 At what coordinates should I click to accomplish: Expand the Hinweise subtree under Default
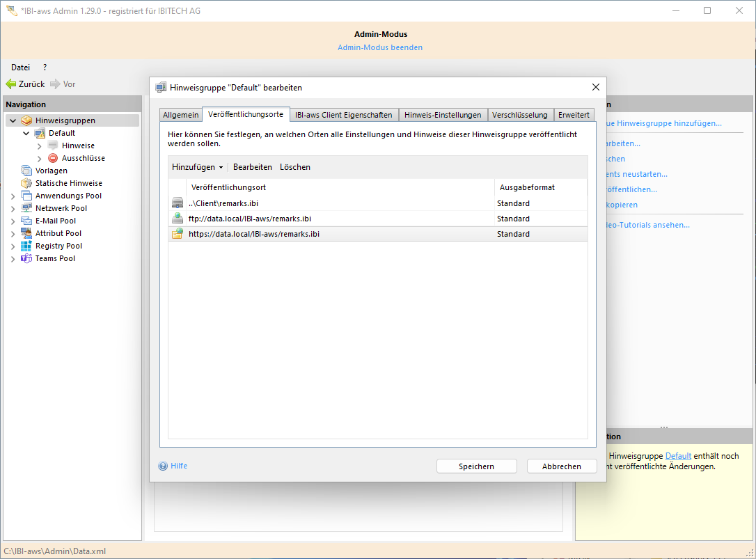click(40, 146)
